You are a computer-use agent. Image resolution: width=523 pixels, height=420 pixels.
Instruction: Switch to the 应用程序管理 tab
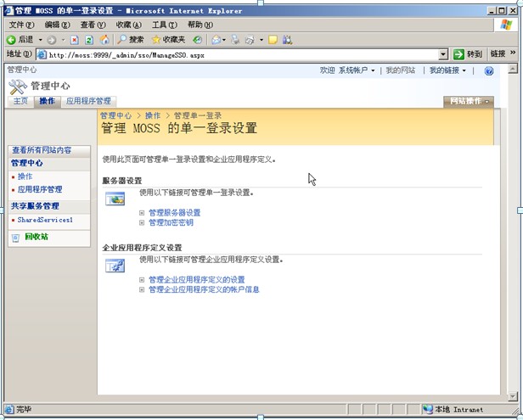pyautogui.click(x=88, y=101)
